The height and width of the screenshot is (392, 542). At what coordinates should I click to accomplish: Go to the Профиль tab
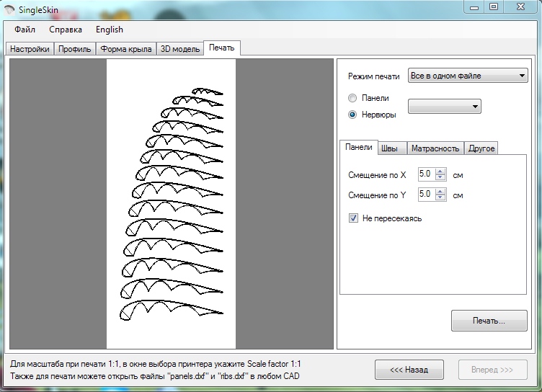click(x=75, y=49)
